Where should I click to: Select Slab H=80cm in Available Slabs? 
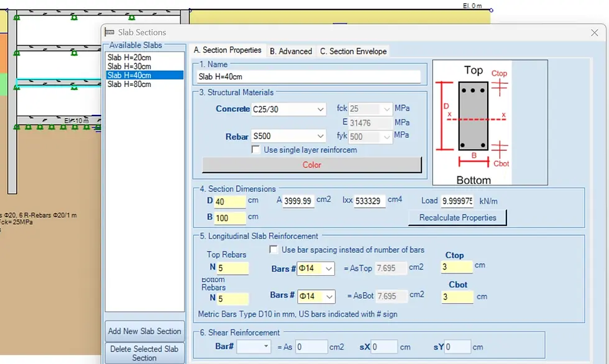coord(144,84)
